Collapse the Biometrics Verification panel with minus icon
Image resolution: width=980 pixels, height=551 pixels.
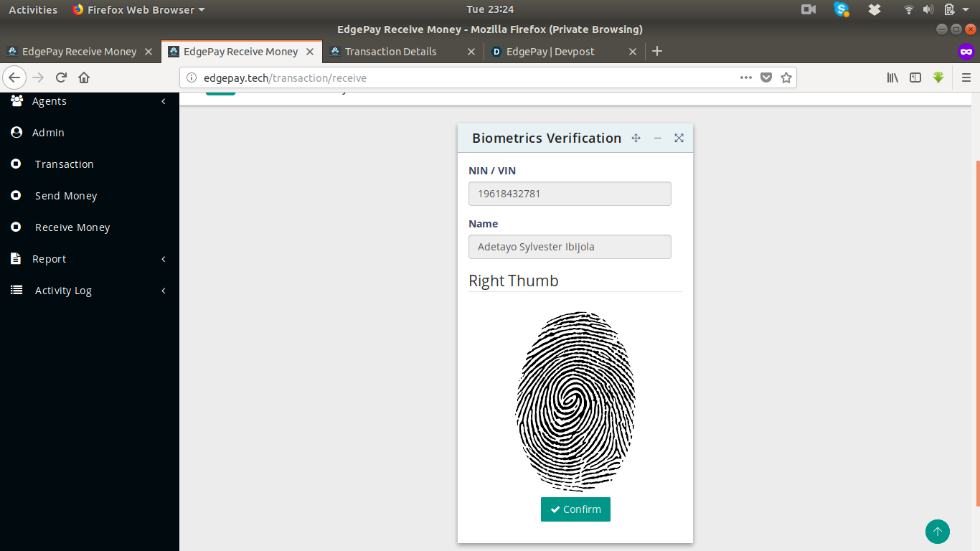(x=657, y=138)
